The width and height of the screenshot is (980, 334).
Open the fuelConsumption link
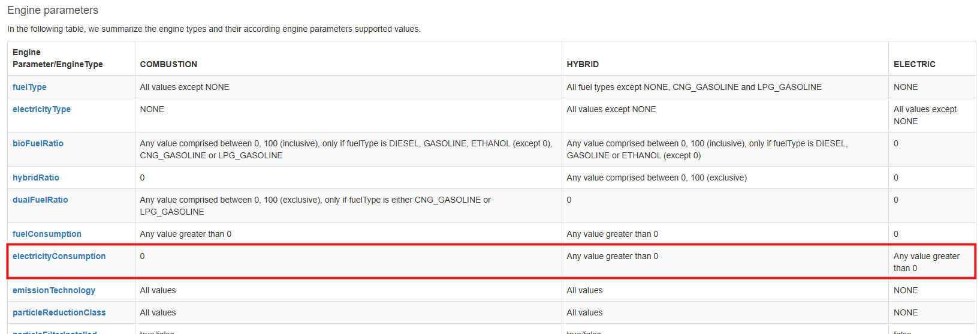pyautogui.click(x=47, y=234)
